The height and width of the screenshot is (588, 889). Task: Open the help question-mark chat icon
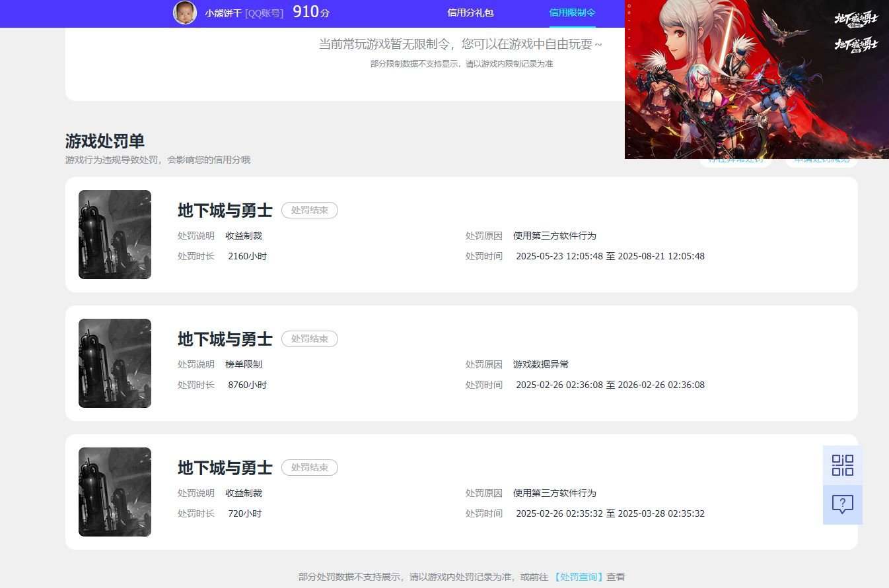click(842, 505)
